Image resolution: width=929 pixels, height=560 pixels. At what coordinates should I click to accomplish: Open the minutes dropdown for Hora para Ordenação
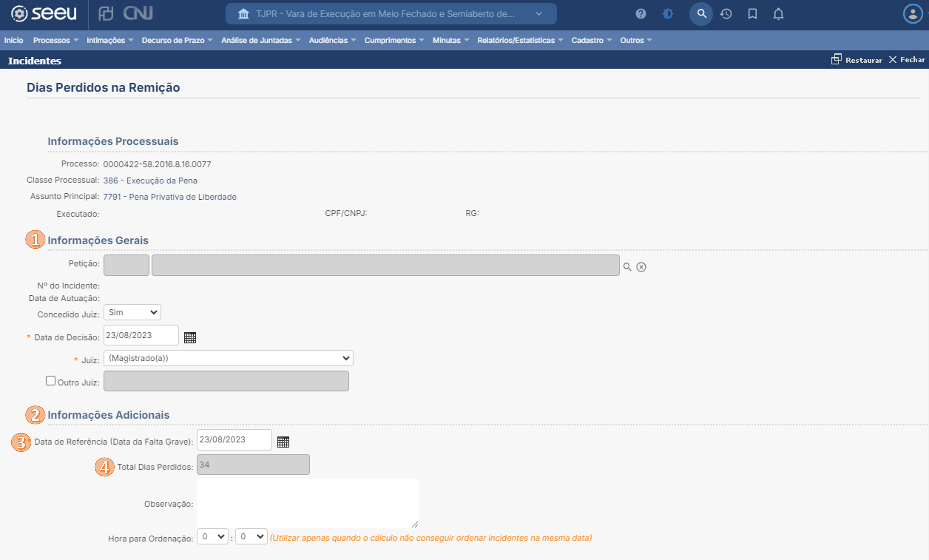point(251,536)
